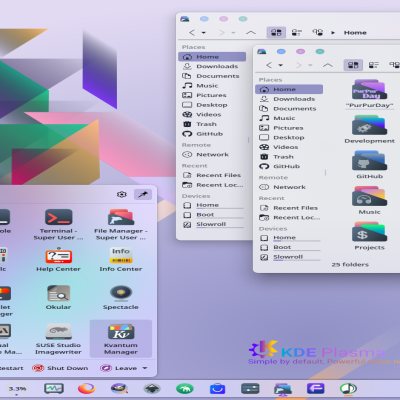The width and height of the screenshot is (400, 400).
Task: Open Inkscape from the taskbar
Action: tap(152, 388)
